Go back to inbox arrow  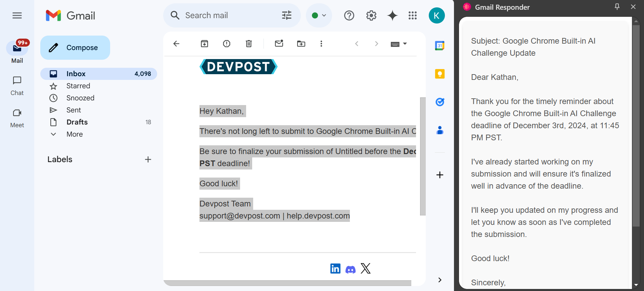176,44
